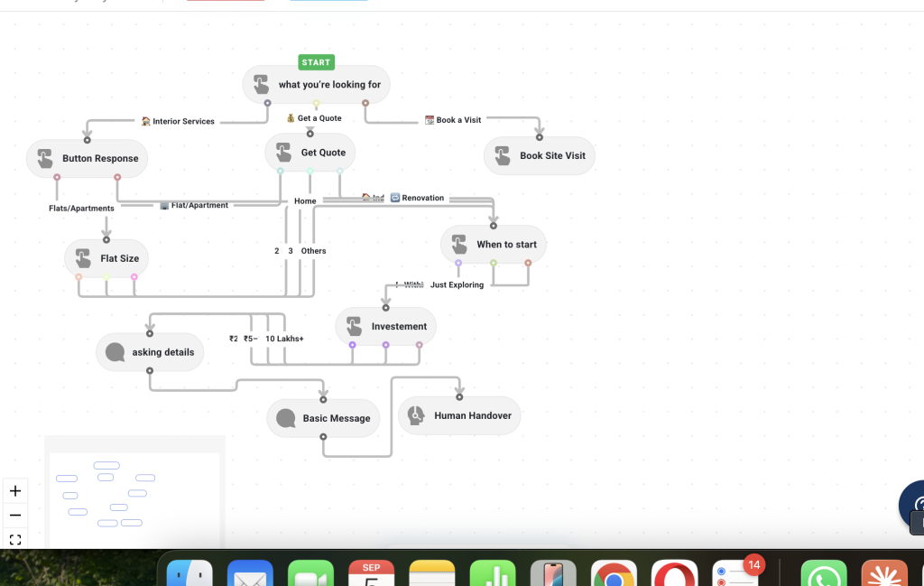Click the Get Quote node tap icon

click(283, 153)
